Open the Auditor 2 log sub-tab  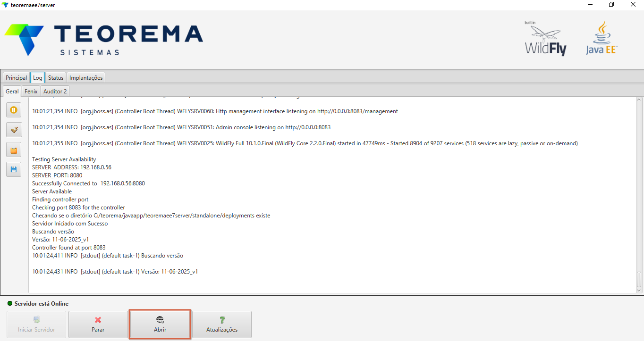pos(55,91)
